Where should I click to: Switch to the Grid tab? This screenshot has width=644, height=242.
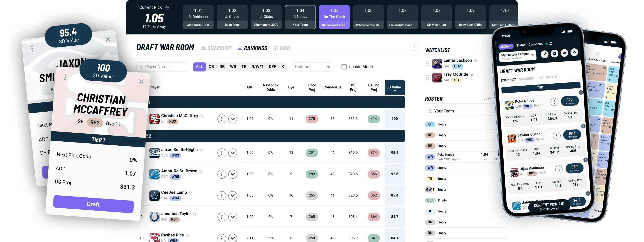click(x=282, y=48)
